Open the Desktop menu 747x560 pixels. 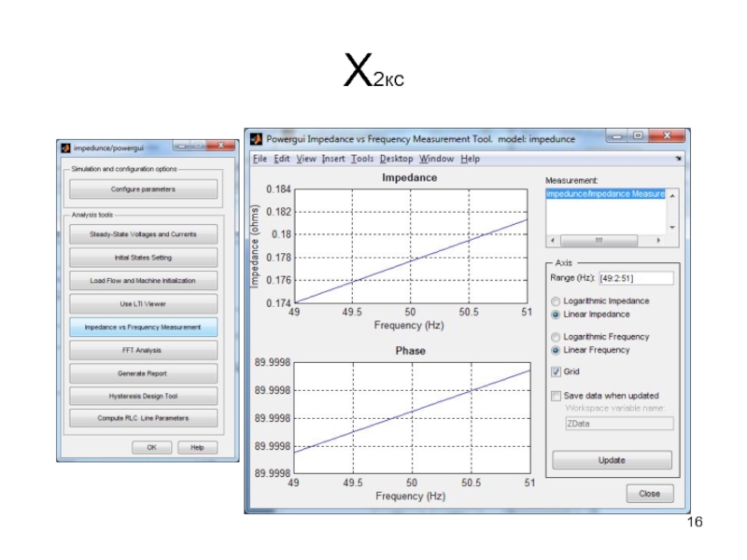[396, 159]
